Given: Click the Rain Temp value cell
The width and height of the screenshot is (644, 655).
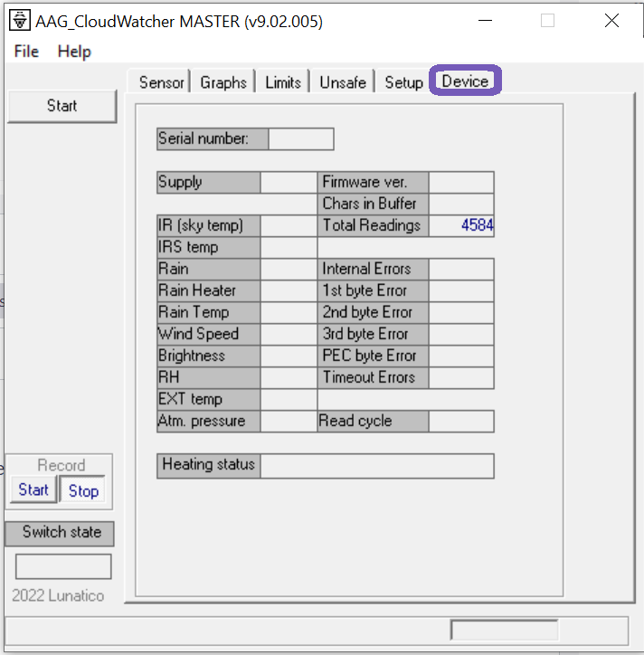Looking at the screenshot, I should (x=289, y=313).
